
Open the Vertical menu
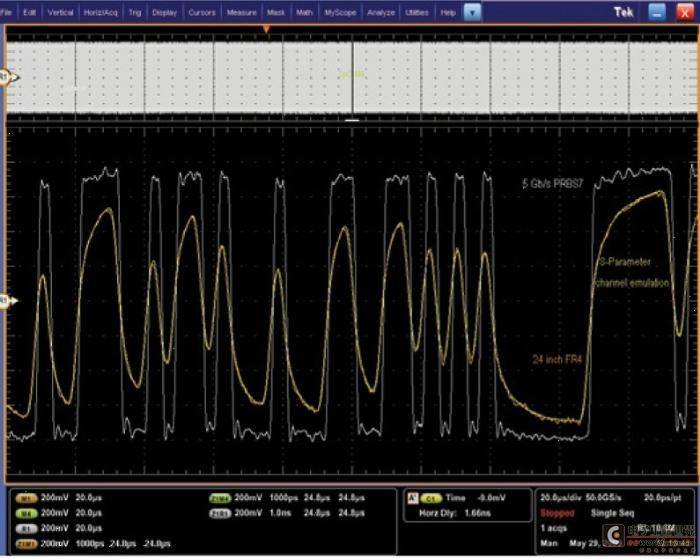click(60, 13)
